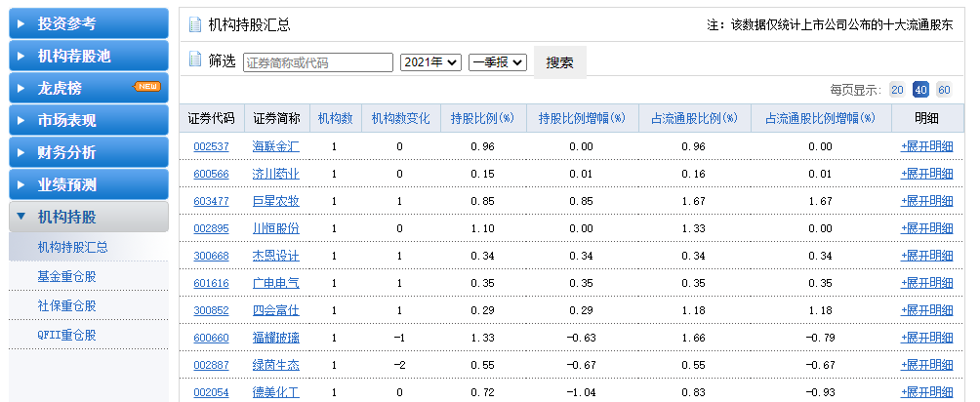Open 广电电气 stock link
The height and width of the screenshot is (402, 980).
click(x=275, y=283)
